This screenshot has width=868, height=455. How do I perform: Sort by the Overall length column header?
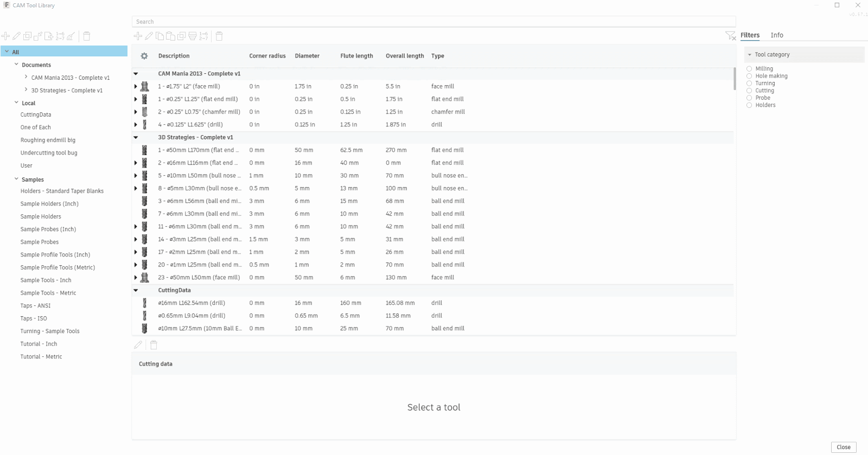405,56
